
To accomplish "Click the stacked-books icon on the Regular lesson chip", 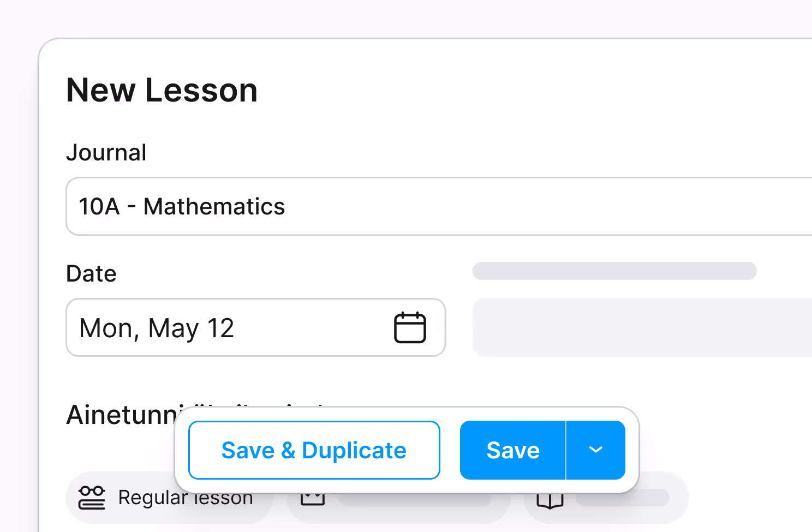I will [92, 497].
